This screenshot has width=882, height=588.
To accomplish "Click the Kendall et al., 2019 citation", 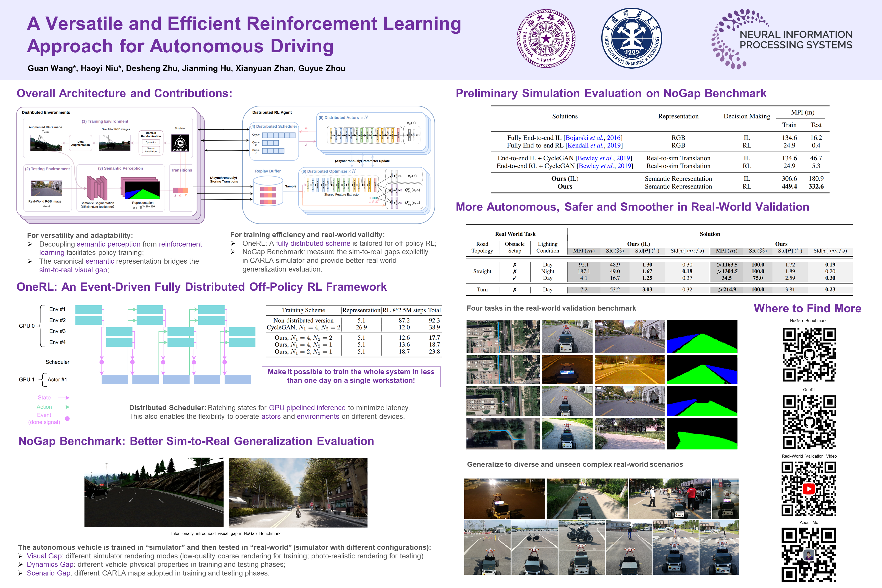I will pyautogui.click(x=594, y=145).
